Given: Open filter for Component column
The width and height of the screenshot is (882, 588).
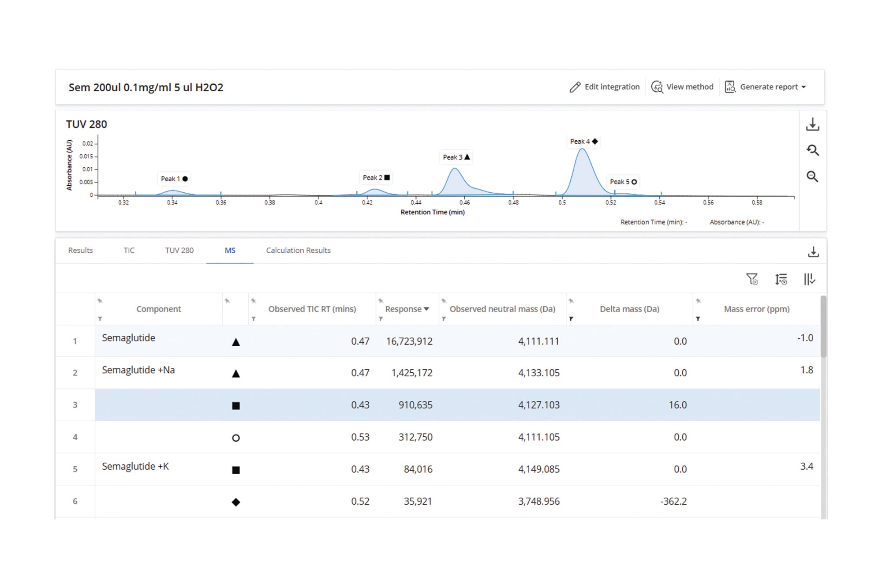Looking at the screenshot, I should click(x=100, y=318).
